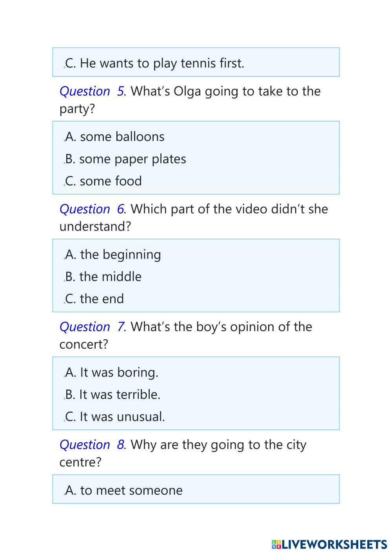The width and height of the screenshot is (392, 554).
Task: Click the Liveworksheets colored squares logo icon
Action: click(276, 544)
